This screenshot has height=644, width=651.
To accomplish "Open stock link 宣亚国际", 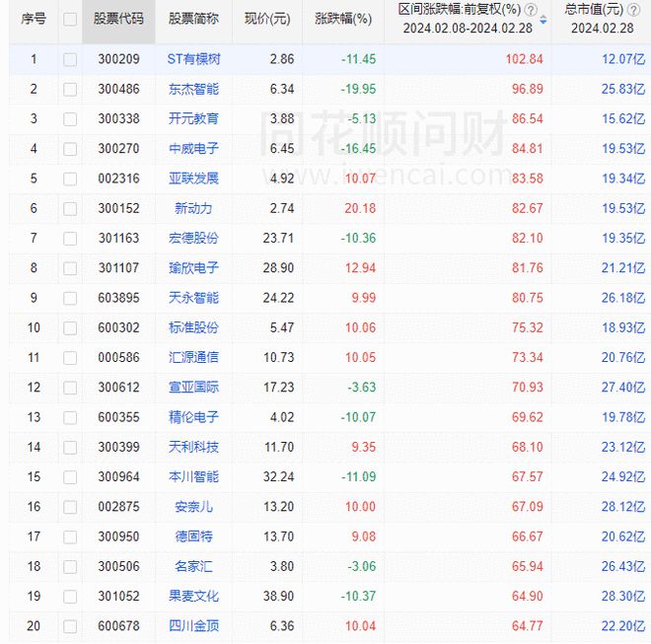I will click(x=193, y=388).
